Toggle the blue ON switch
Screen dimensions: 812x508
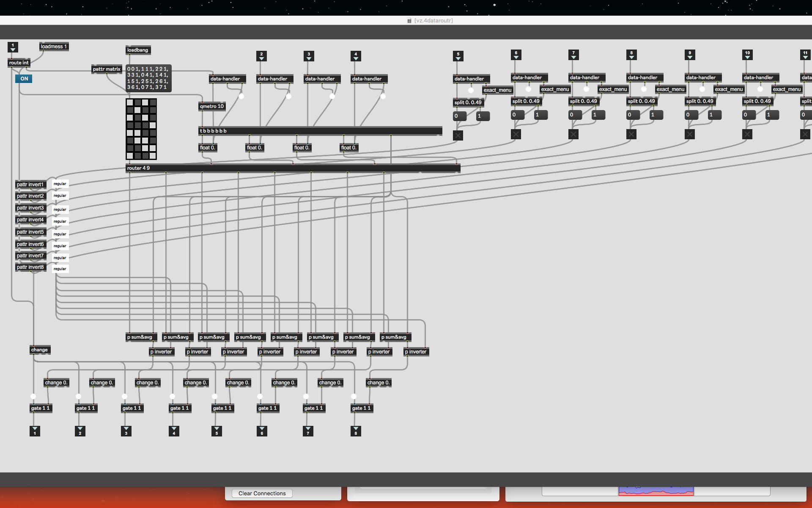point(24,79)
